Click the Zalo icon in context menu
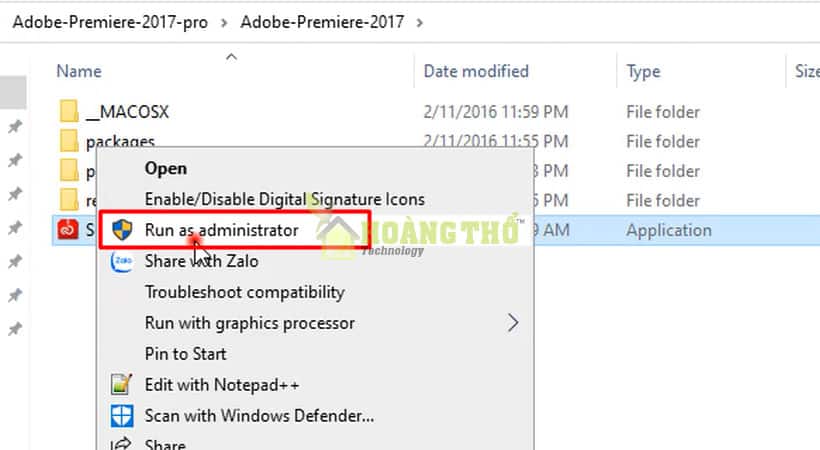820x450 pixels. [x=121, y=261]
